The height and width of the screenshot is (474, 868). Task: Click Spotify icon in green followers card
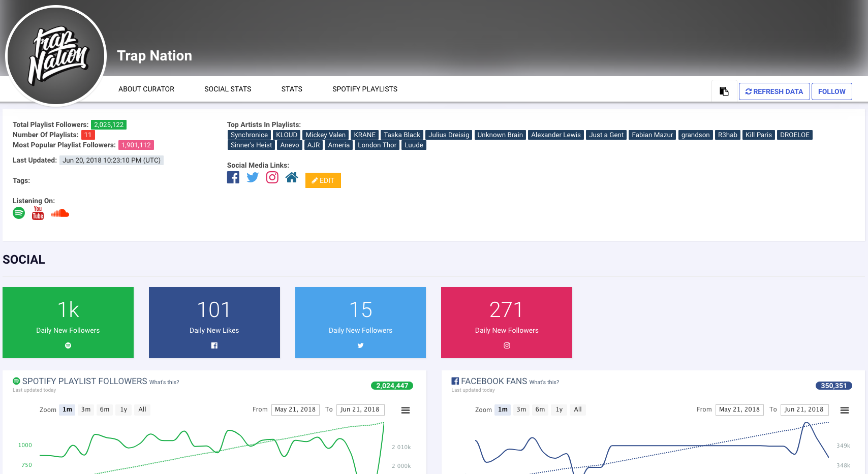coord(68,345)
